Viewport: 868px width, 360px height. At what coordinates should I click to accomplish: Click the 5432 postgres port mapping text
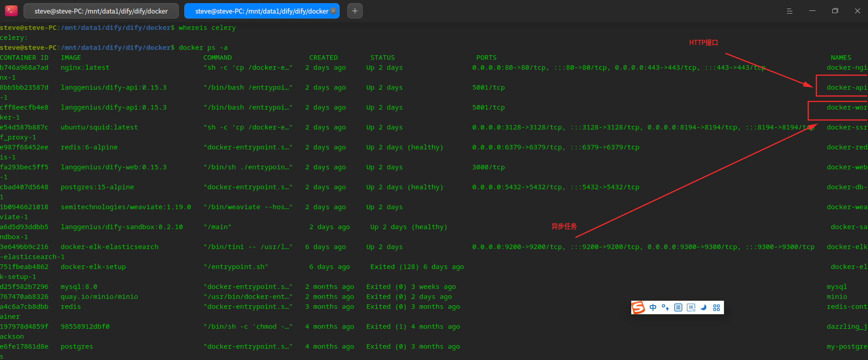pos(556,187)
